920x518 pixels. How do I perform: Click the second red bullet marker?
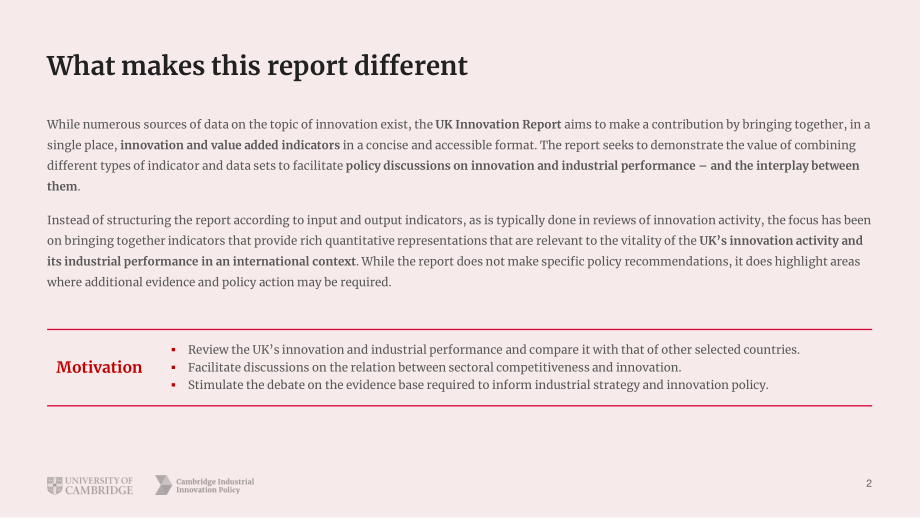pyautogui.click(x=174, y=368)
